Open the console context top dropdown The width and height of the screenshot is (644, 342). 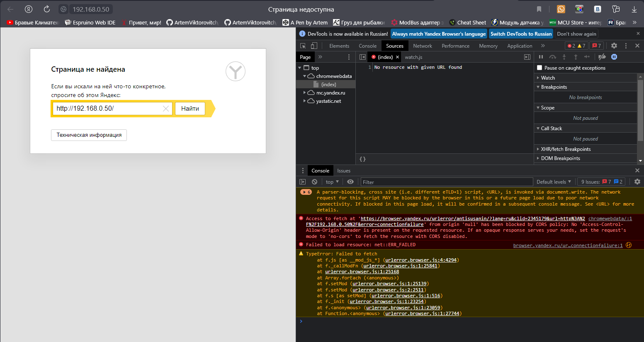click(x=332, y=182)
